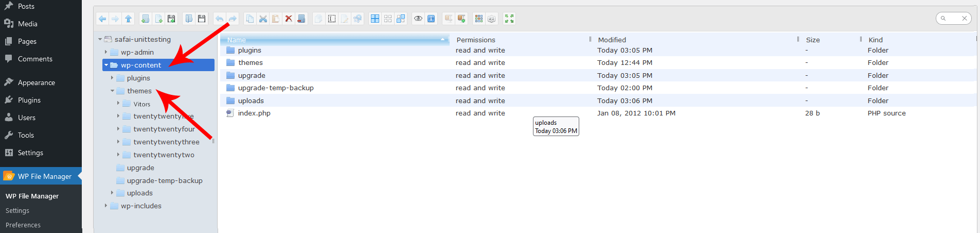Image resolution: width=980 pixels, height=233 pixels.
Task: Expand the wp-admin folder tree node
Action: click(x=106, y=52)
